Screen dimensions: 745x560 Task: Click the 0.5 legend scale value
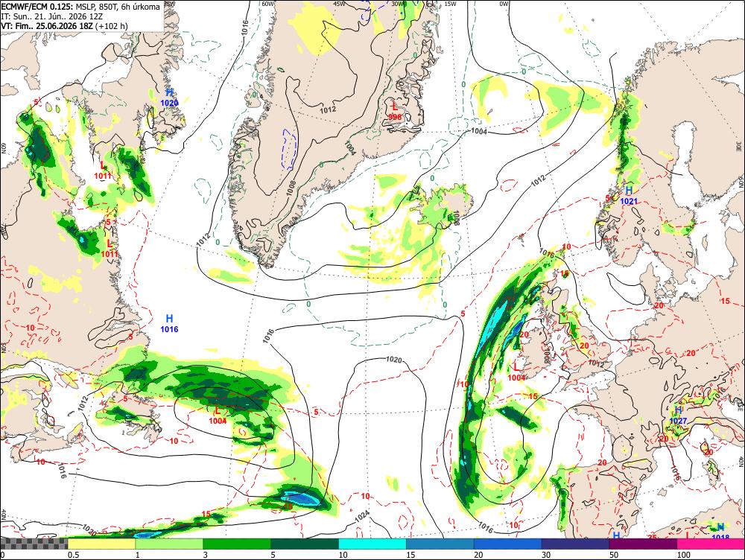pos(73,555)
